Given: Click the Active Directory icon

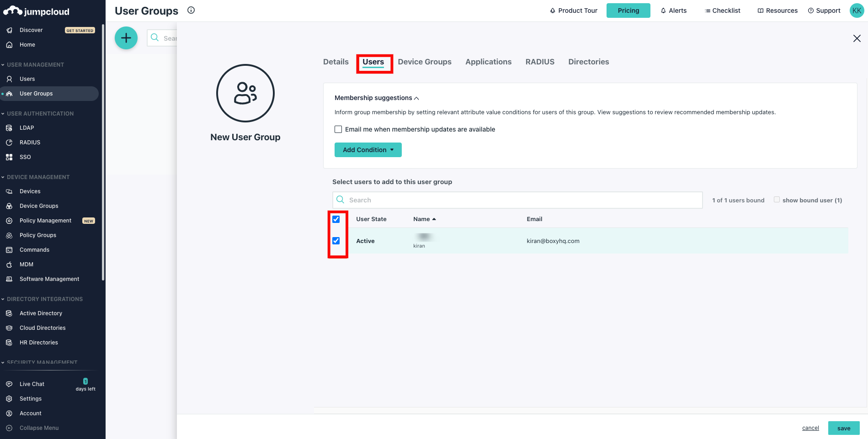Looking at the screenshot, I should pos(9,313).
